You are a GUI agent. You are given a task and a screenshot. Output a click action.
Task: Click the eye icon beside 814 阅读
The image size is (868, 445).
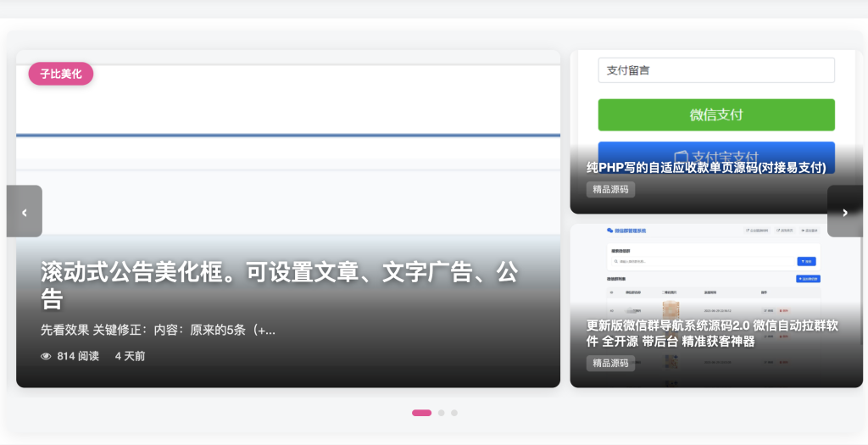pyautogui.click(x=46, y=357)
